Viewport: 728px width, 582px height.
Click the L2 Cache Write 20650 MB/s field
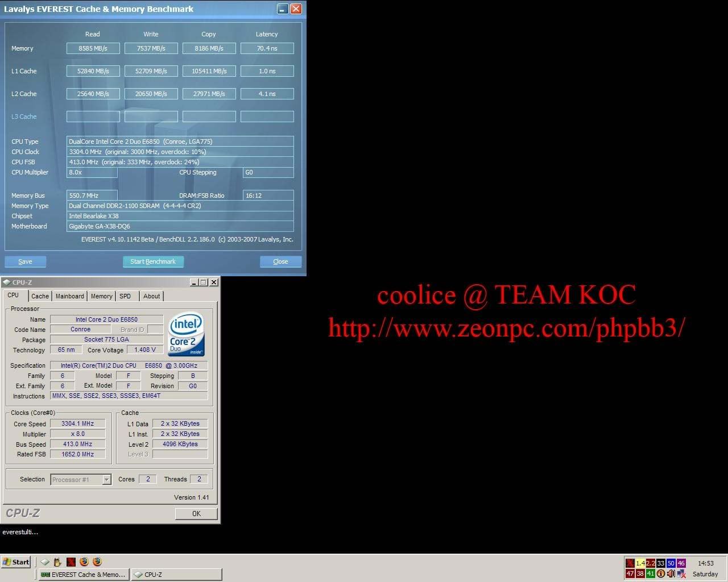click(x=151, y=94)
